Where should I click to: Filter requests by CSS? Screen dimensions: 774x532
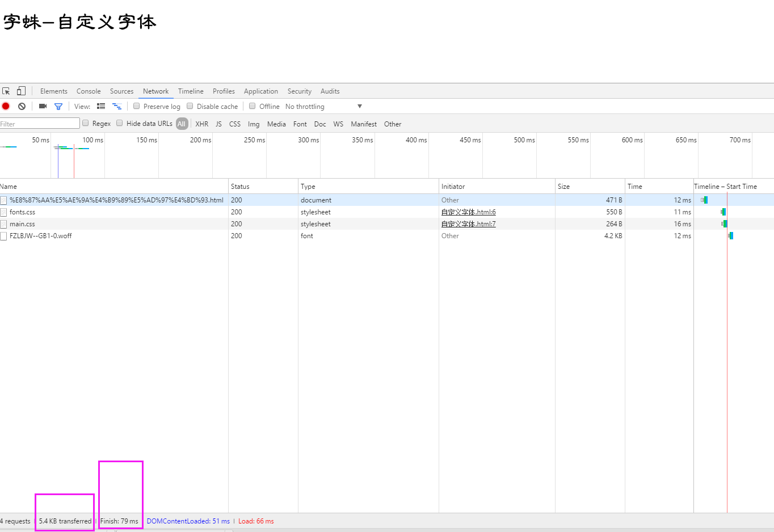point(235,124)
